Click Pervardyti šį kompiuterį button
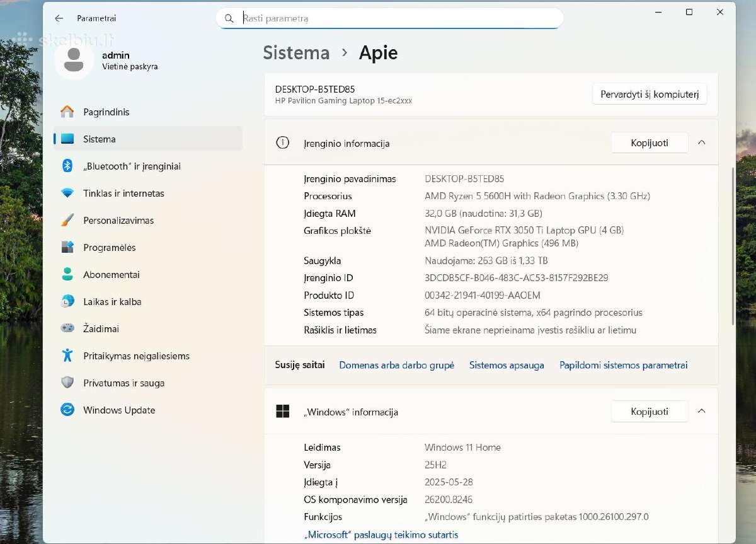Viewport: 756px width, 544px height. click(650, 94)
